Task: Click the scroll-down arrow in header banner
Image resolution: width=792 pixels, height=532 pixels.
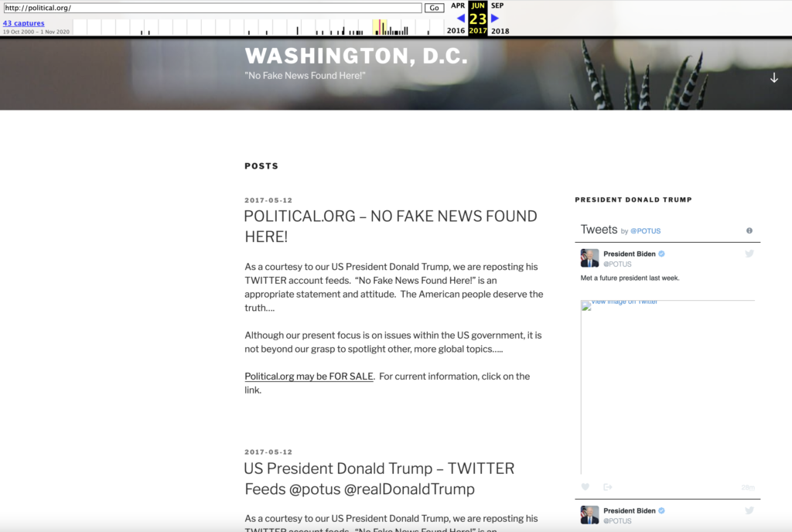Action: 773,77
